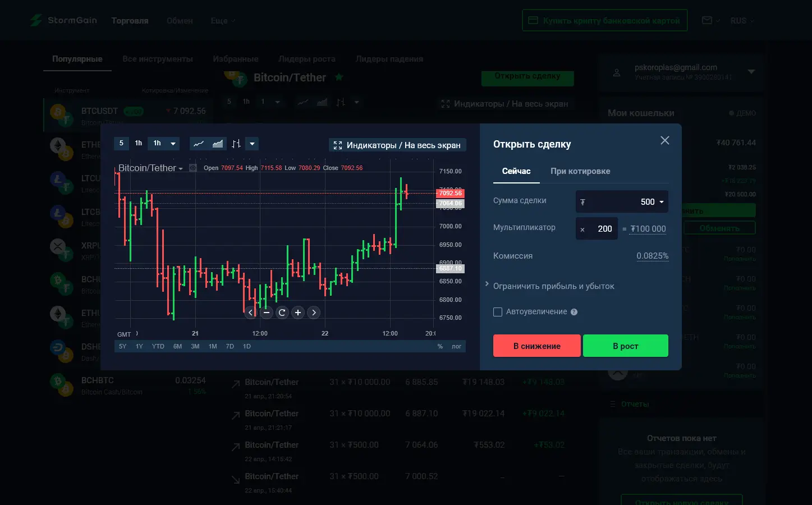Select the bar chart type icon in dialog
812x505 pixels.
[x=236, y=144]
